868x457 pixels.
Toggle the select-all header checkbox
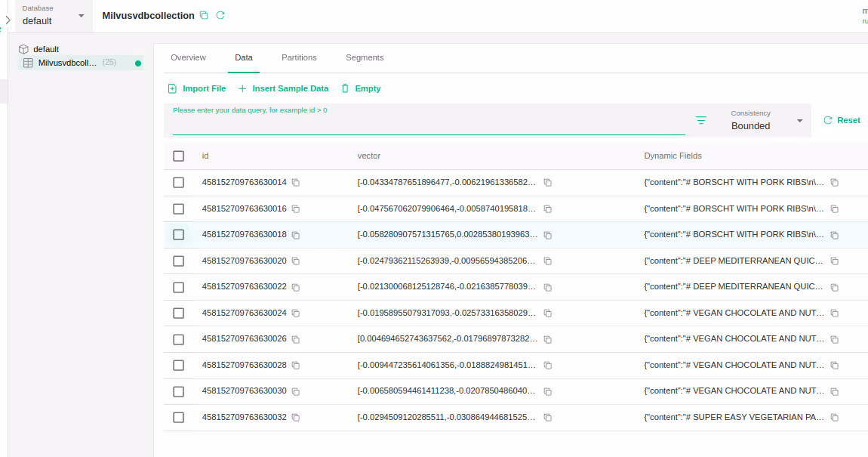click(x=178, y=156)
